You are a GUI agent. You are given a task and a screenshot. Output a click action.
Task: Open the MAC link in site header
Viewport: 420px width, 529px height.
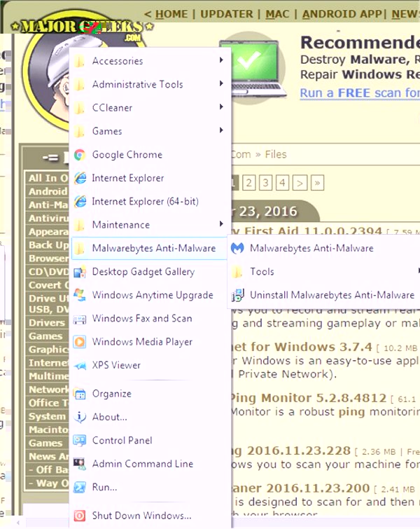point(277,14)
